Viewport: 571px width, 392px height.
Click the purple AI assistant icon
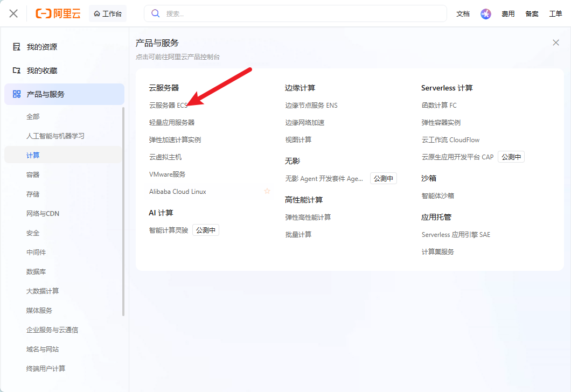[485, 14]
